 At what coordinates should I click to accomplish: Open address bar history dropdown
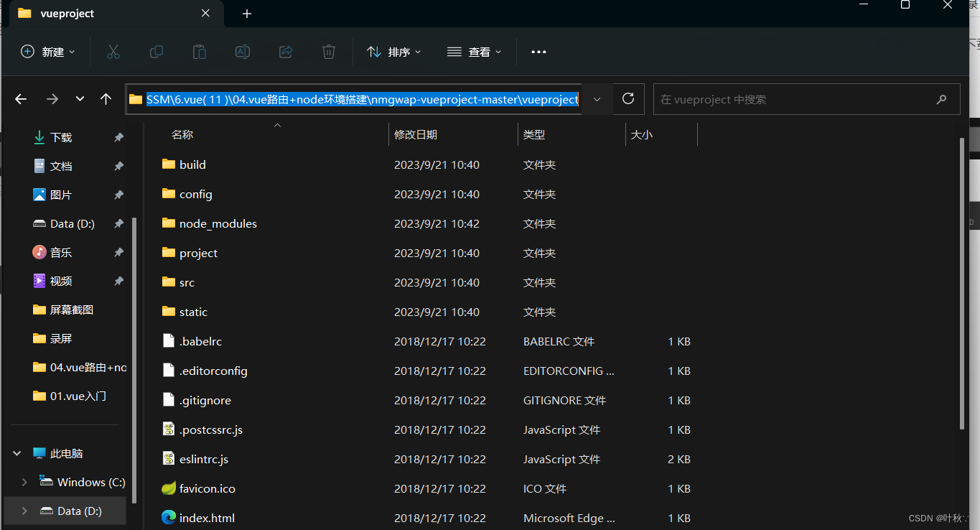(597, 99)
